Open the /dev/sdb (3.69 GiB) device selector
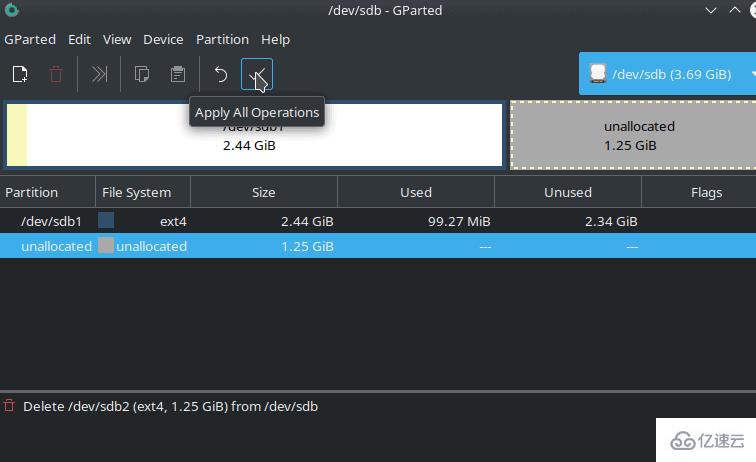This screenshot has width=756, height=462. [x=667, y=74]
